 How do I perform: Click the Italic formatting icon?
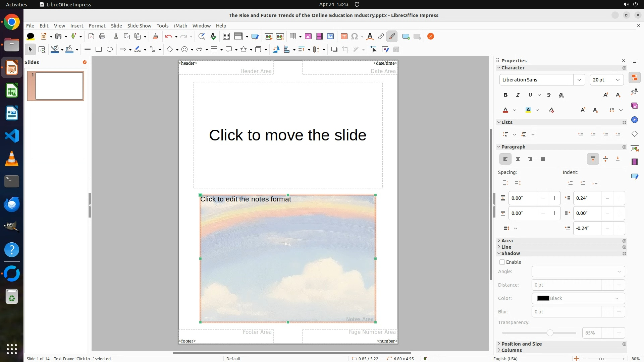tap(518, 95)
